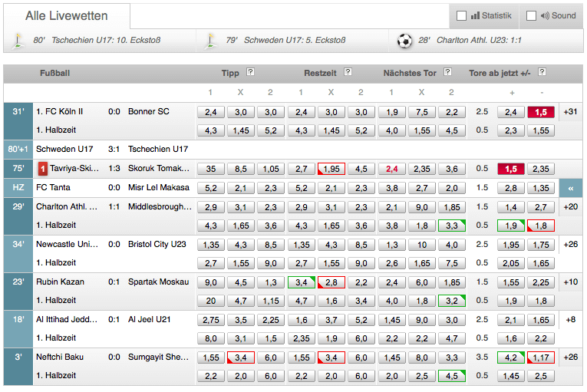Pick green-marked 3,3 odds in Charlton 1. Halbzeit
587x392 pixels.
[x=452, y=226]
